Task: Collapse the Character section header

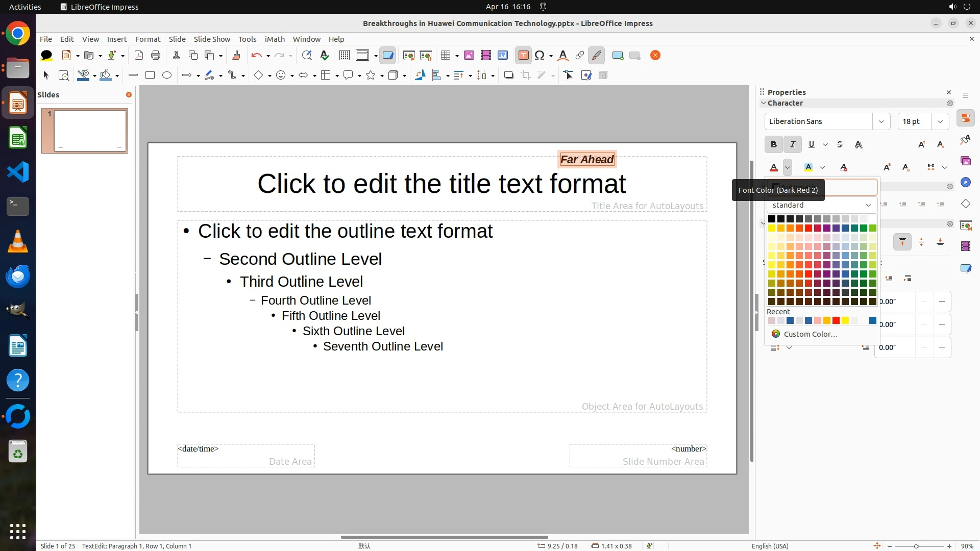Action: [x=785, y=103]
